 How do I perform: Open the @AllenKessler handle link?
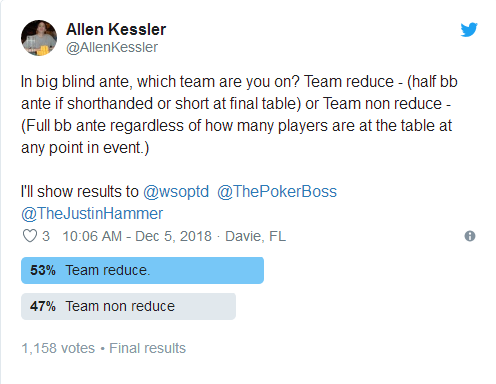pyautogui.click(x=112, y=47)
